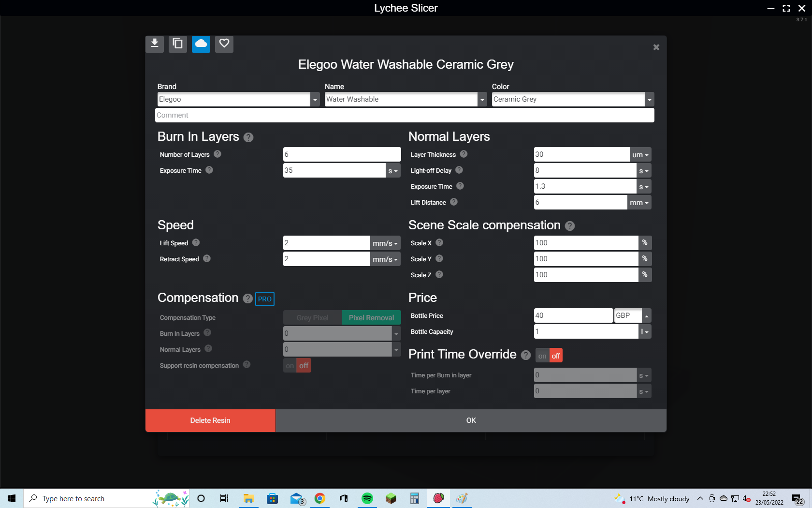
Task: Click the Scale X percentage field
Action: click(586, 243)
